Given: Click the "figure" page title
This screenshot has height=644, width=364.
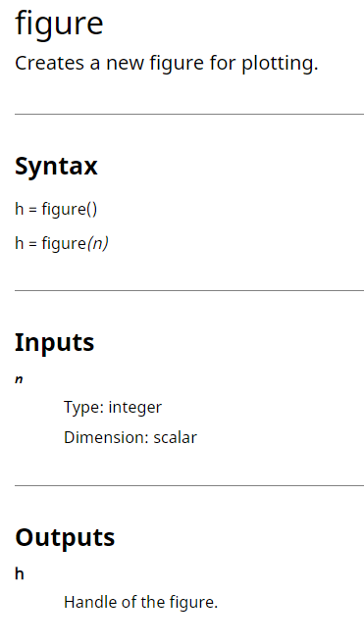Looking at the screenshot, I should 59,25.
